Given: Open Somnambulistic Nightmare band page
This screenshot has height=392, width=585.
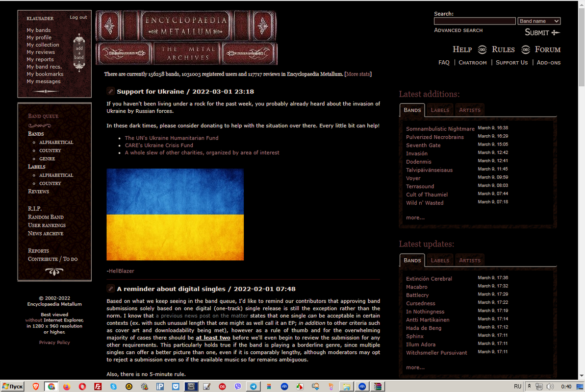Looking at the screenshot, I should pos(440,129).
